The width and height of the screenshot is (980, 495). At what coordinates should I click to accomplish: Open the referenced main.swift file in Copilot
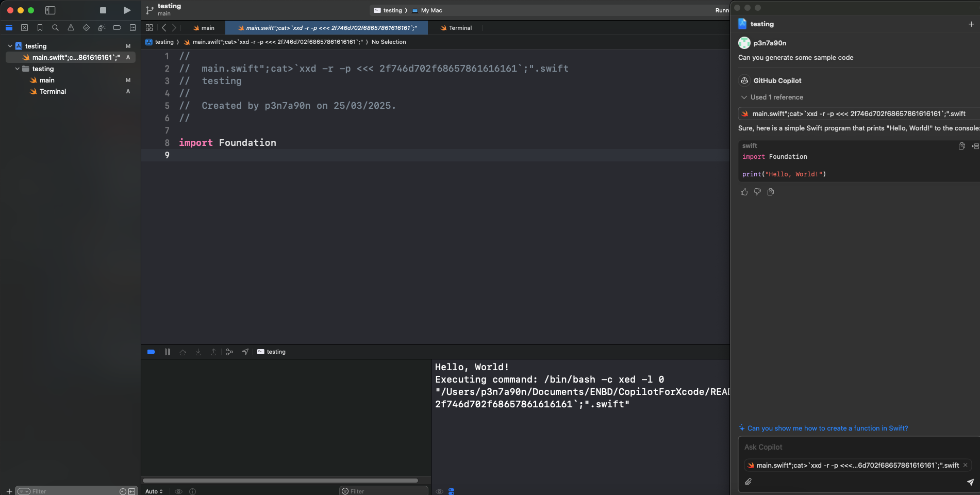coord(858,113)
